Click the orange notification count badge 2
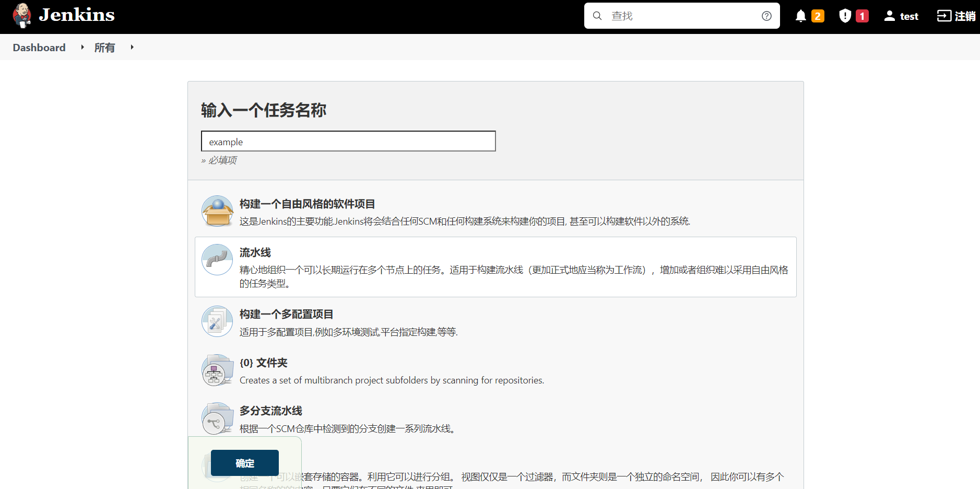980x489 pixels. 818,16
